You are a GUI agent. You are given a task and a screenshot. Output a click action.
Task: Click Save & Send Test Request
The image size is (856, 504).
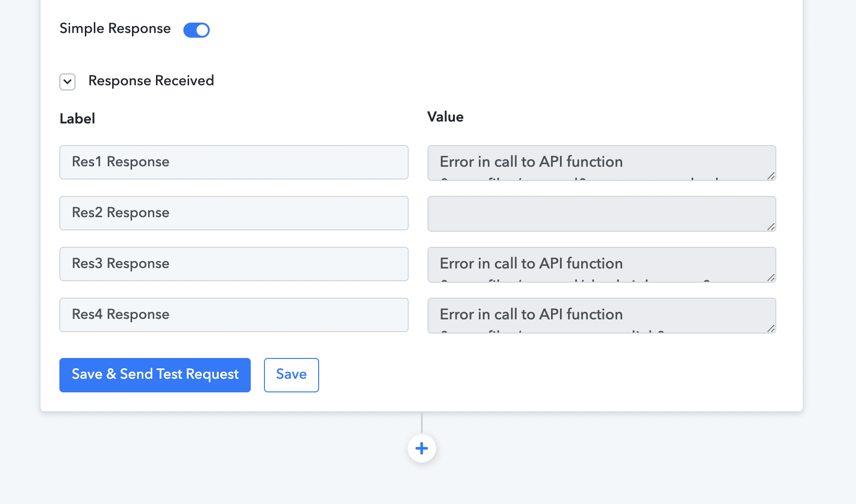[155, 375]
